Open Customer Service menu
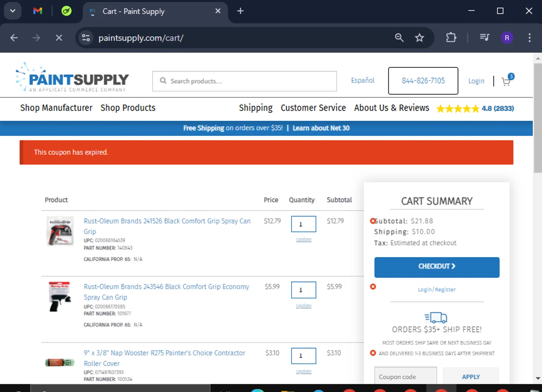 313,108
